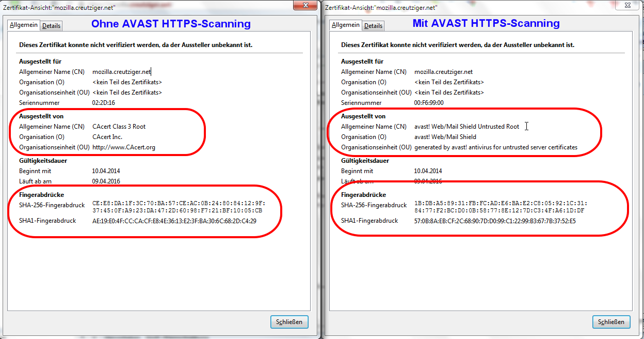Select avast! Web/Mail Shield Untrusted Root issuer name
Screen dimensions: 644x339
pos(467,127)
